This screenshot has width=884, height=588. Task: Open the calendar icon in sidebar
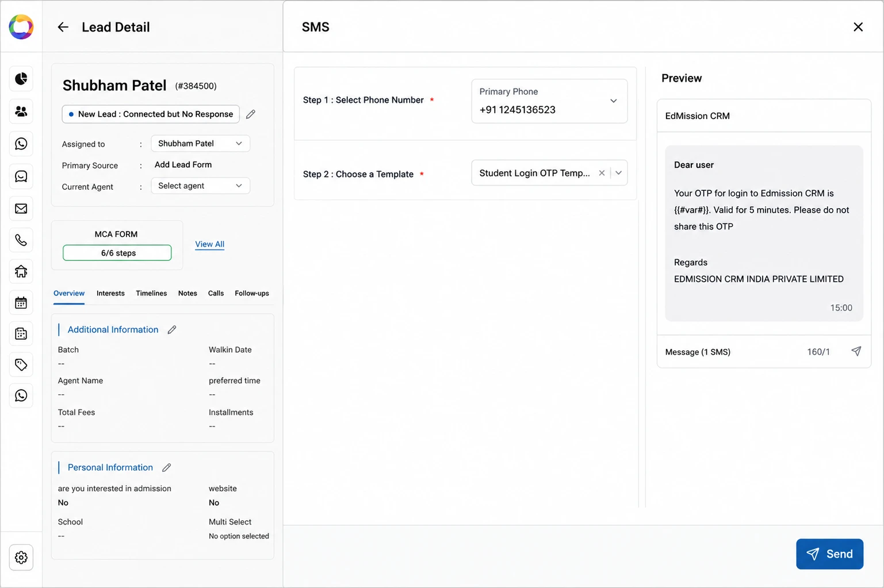point(21,303)
